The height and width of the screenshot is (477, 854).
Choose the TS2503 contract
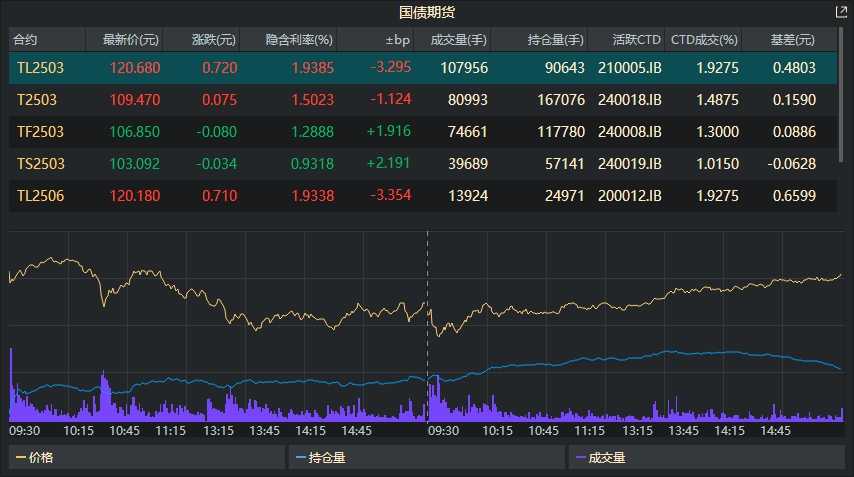point(38,164)
